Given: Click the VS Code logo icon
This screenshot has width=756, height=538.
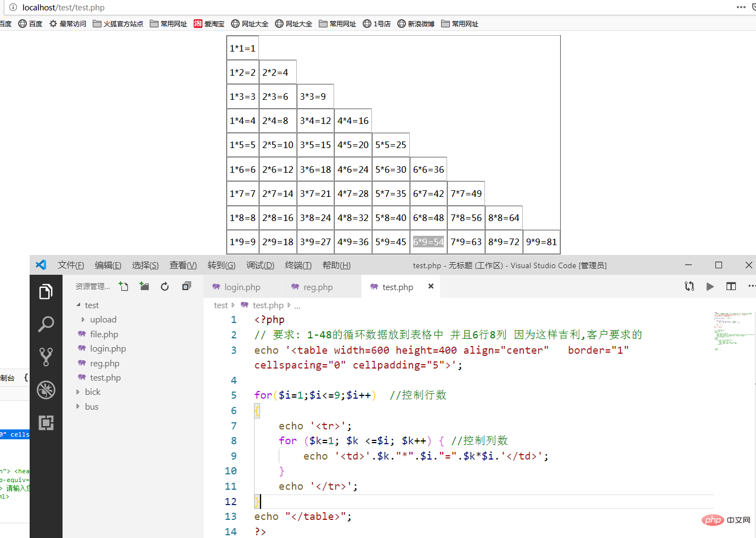Looking at the screenshot, I should [41, 265].
